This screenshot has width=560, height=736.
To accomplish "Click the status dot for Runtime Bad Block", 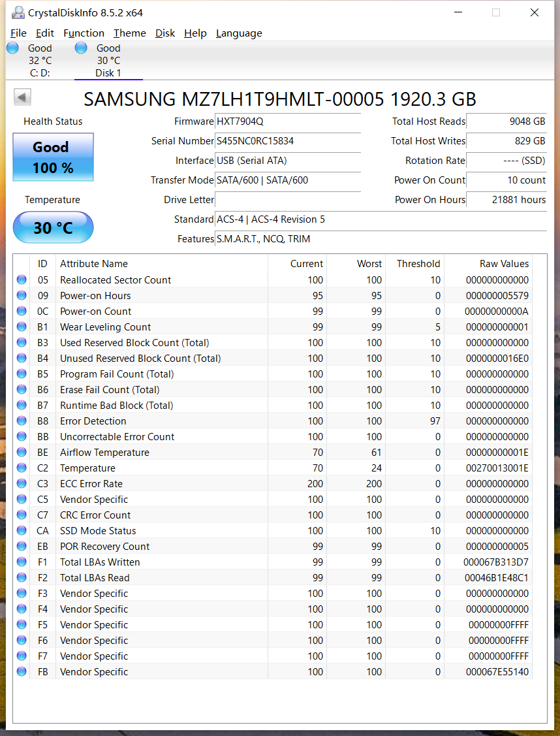I will [x=22, y=405].
